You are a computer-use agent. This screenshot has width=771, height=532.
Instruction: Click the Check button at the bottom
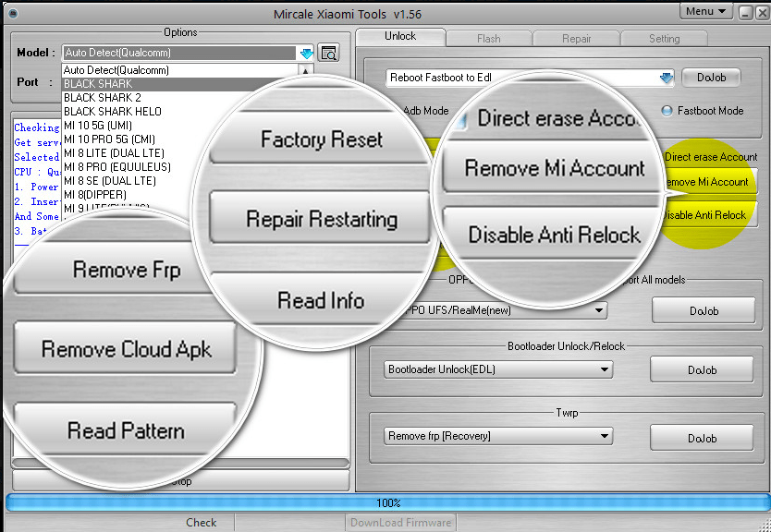coord(202,522)
